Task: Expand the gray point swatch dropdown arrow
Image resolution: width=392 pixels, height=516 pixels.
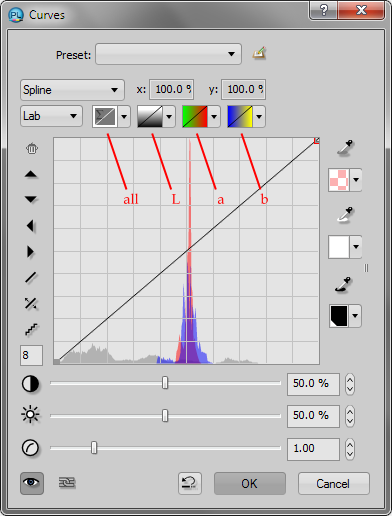Action: pyautogui.click(x=356, y=180)
